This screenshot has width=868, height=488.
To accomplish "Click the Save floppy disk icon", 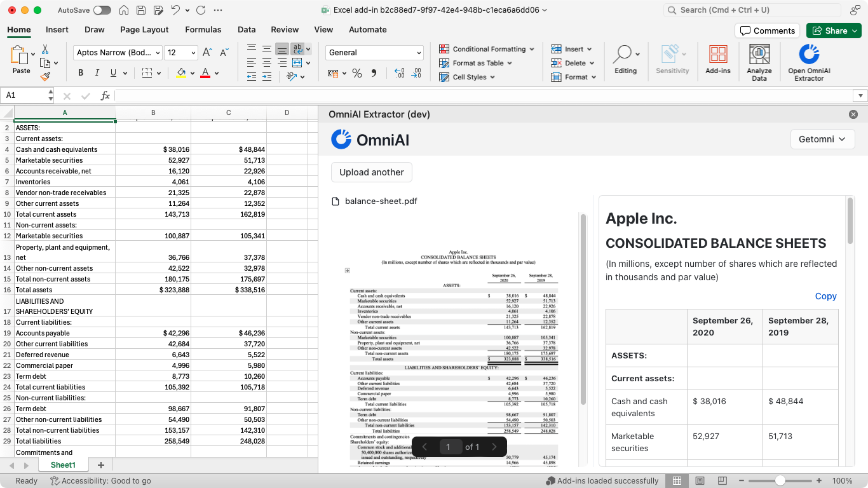I will pyautogui.click(x=141, y=10).
